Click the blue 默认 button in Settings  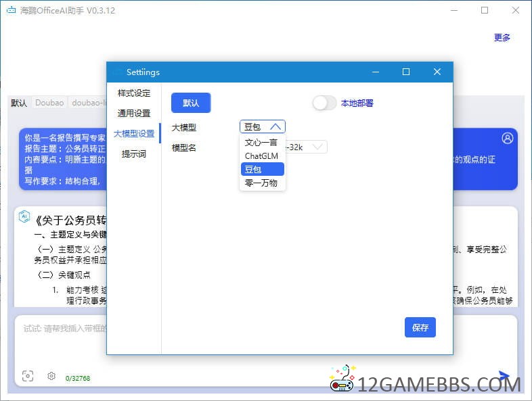(191, 103)
